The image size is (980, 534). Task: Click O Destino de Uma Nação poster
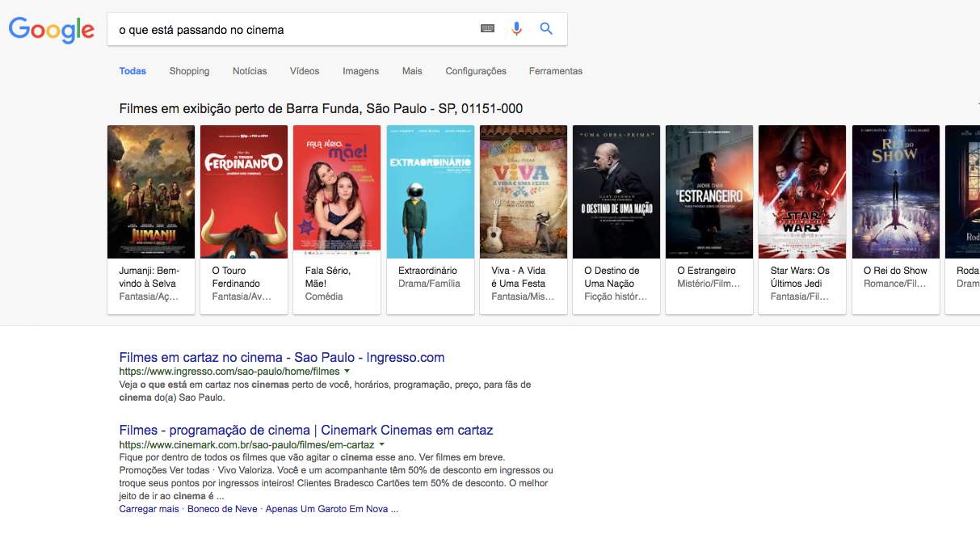[616, 191]
